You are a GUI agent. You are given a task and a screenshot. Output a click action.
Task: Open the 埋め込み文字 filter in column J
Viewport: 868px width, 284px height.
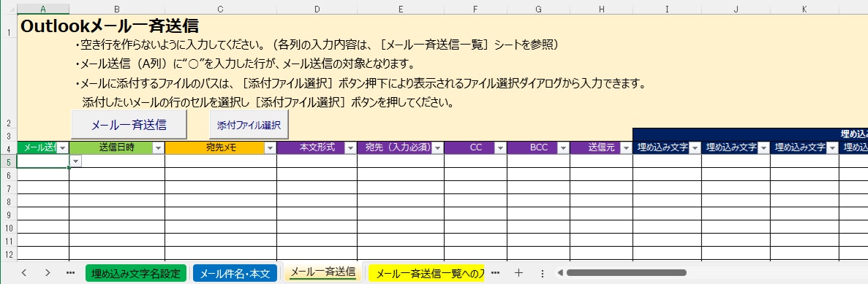[x=763, y=148]
